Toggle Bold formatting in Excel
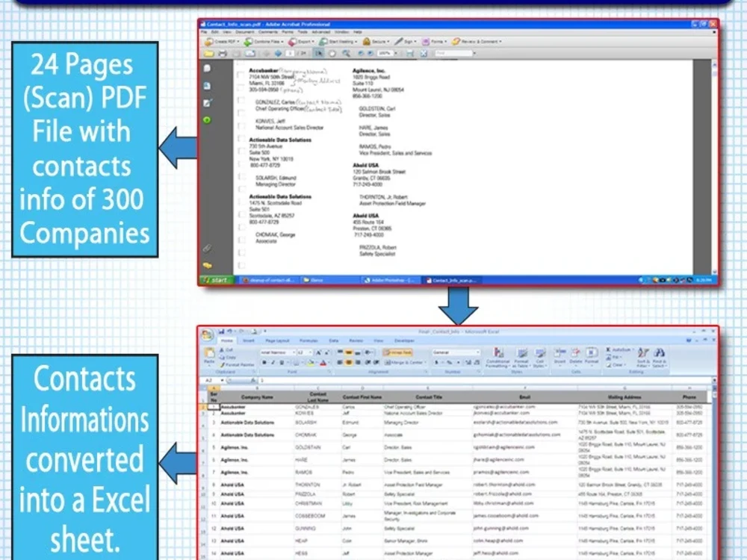Image resolution: width=747 pixels, height=560 pixels. (264, 363)
